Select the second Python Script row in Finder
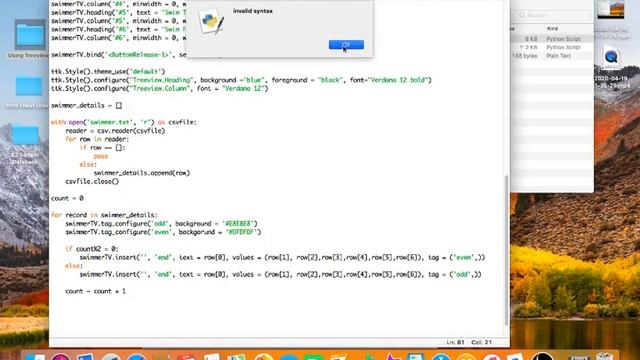Screen dimensions: 640x360 pos(551,47)
